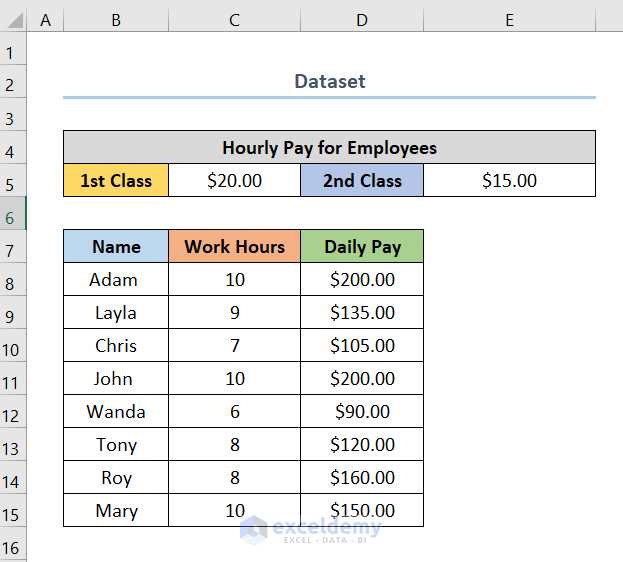
Task: Select column C header
Action: pyautogui.click(x=234, y=19)
